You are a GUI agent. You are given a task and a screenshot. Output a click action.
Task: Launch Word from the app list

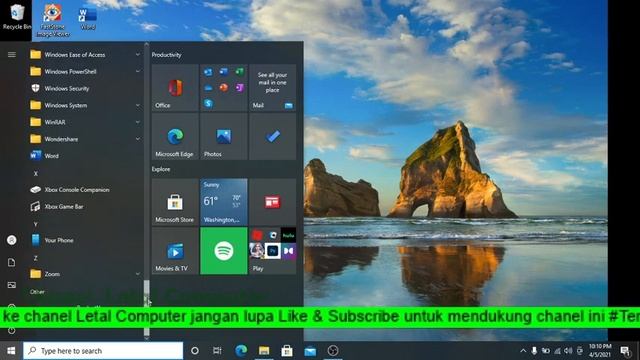pos(86,156)
